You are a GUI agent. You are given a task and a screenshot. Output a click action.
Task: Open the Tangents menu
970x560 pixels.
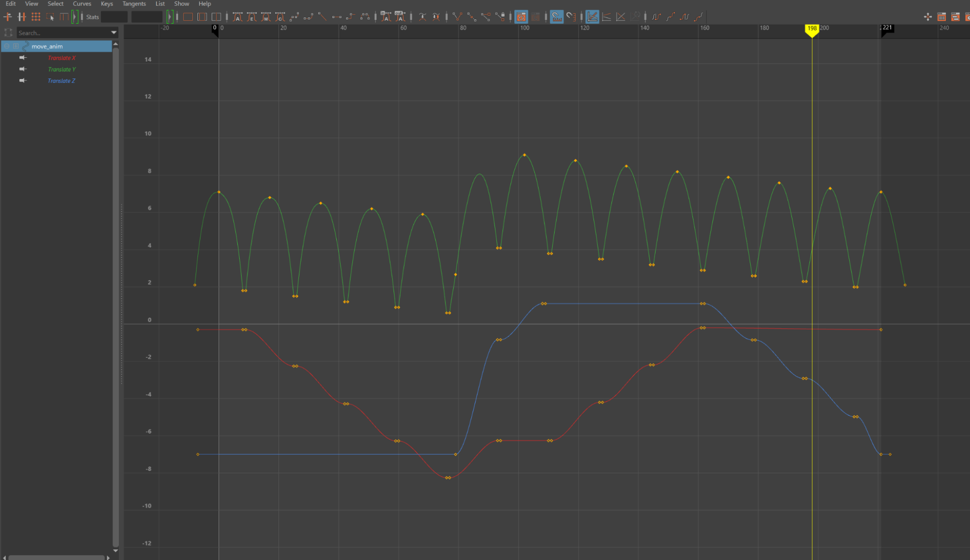pyautogui.click(x=134, y=4)
